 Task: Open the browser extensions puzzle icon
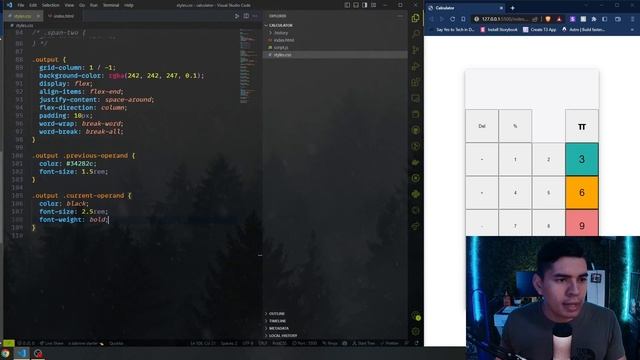[x=594, y=19]
